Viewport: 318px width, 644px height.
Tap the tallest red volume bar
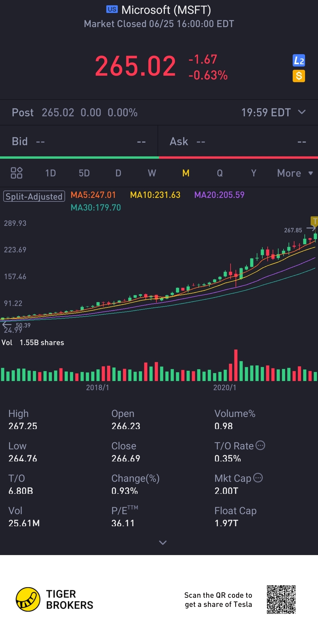[x=236, y=365]
